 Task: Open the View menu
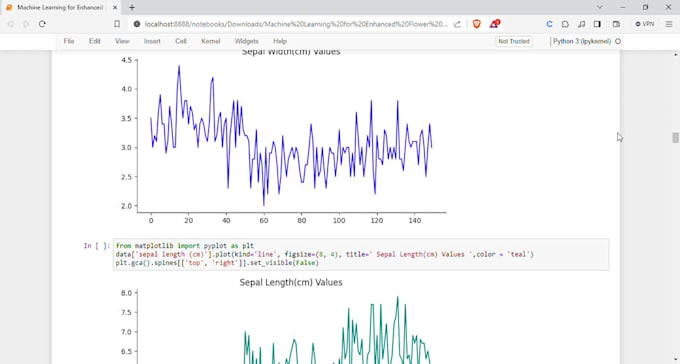coord(122,41)
